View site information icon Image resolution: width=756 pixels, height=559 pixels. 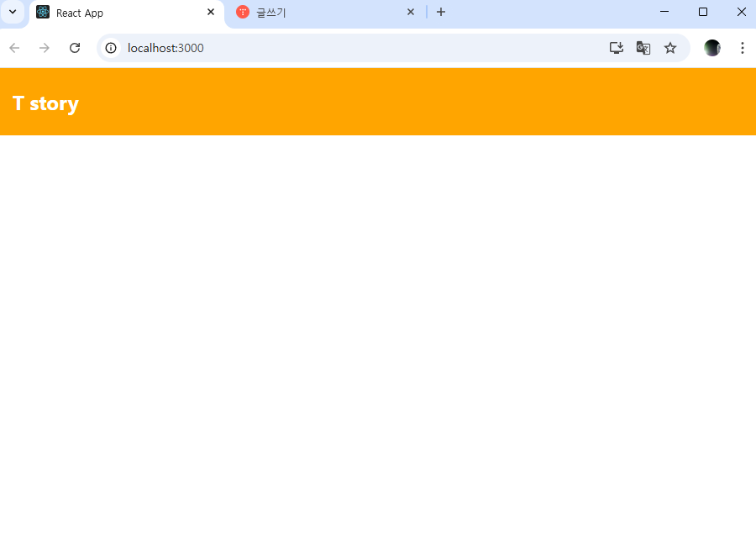click(111, 48)
